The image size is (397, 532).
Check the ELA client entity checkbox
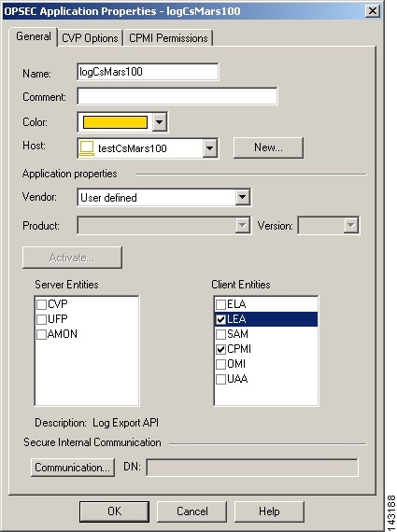(x=220, y=304)
